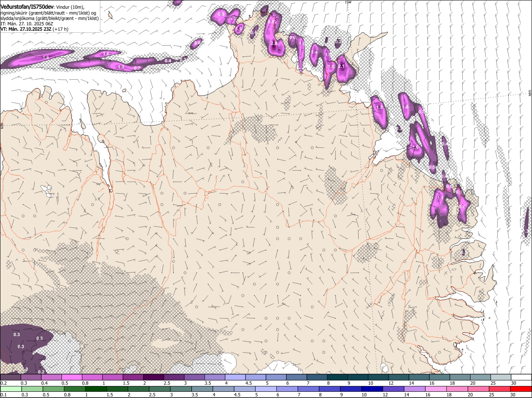Click the '1.3' precipitation value on the map
Viewport: 532px width, 398px height.
[121, 67]
